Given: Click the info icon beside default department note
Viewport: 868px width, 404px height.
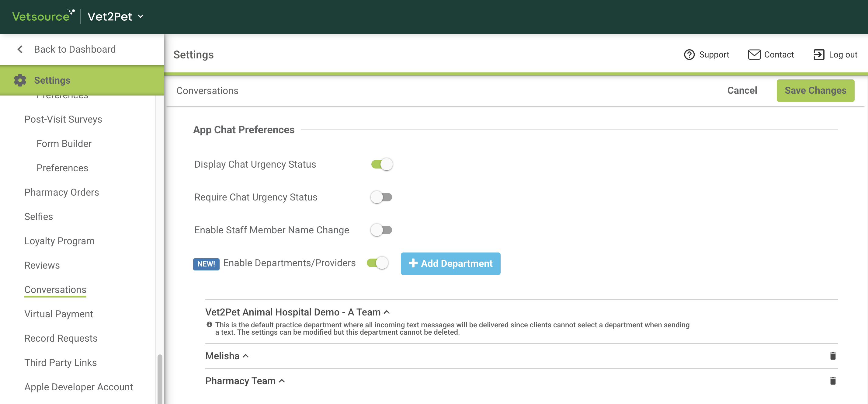Looking at the screenshot, I should (209, 325).
